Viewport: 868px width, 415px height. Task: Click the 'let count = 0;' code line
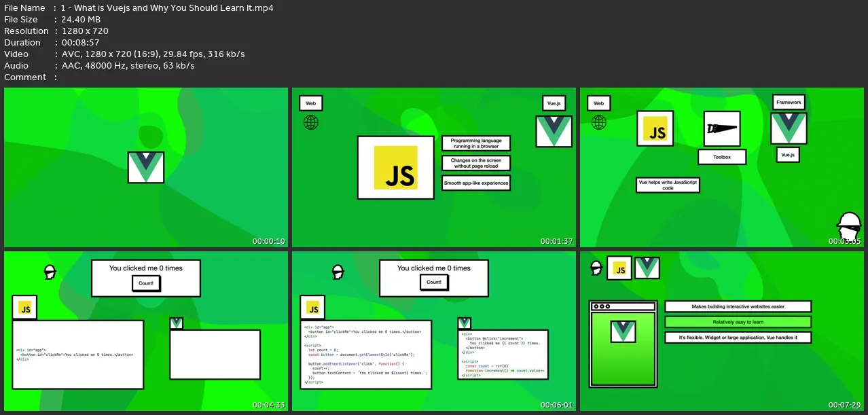(x=323, y=350)
